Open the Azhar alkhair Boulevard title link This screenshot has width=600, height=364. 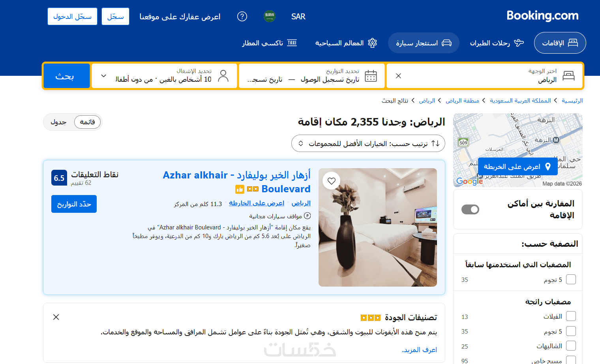click(x=237, y=182)
